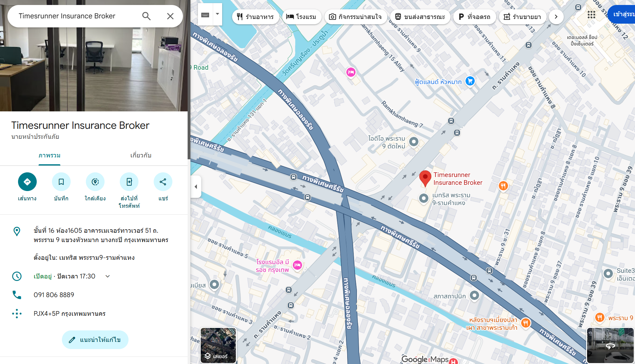This screenshot has width=635, height=364.
Task: Click the Directions (เส้นทาง) icon
Action: (x=27, y=182)
